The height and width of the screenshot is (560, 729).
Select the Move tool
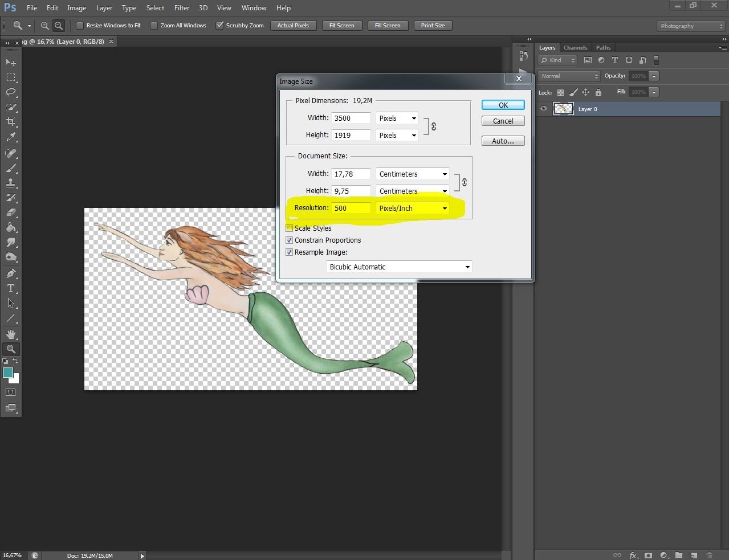pyautogui.click(x=11, y=62)
